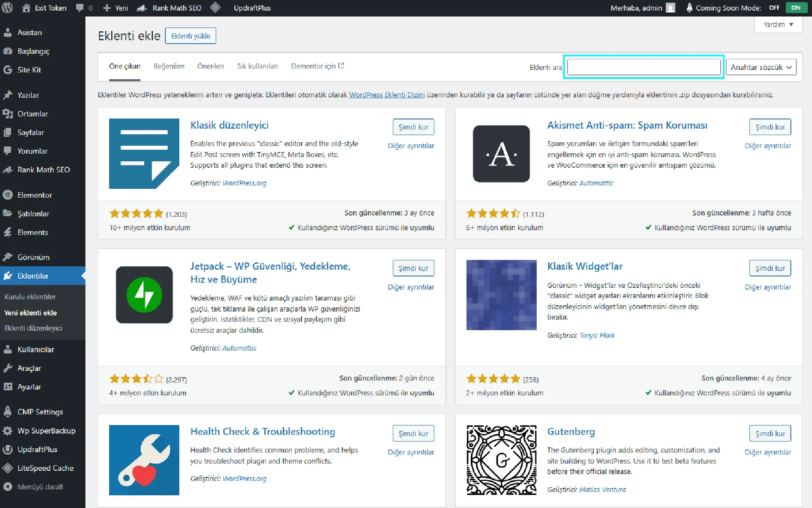
Task: Open Asistan sidebar icon
Action: (8, 32)
